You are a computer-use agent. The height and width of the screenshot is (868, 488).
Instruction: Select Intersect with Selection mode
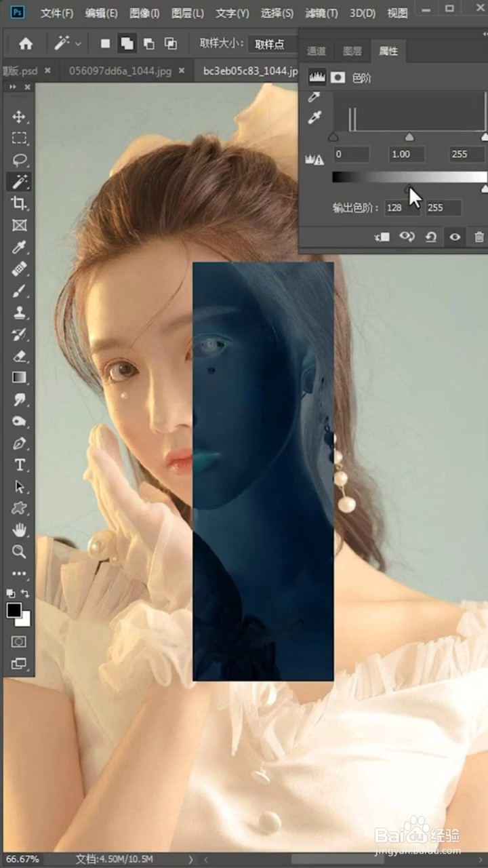click(171, 43)
